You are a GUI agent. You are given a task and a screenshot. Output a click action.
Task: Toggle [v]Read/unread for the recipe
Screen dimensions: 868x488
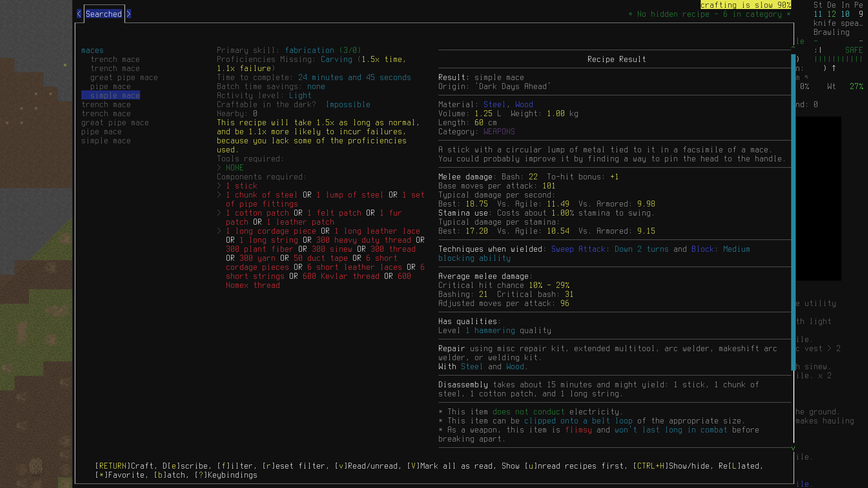(x=366, y=466)
